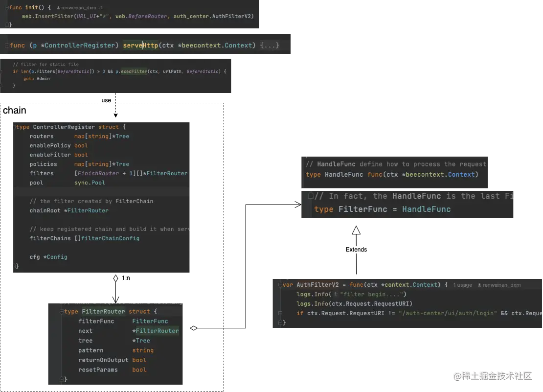The image size is (543, 392).
Task: Click the author icon beside AuthFilterV2's renweinan_dxm
Action: coord(479,285)
